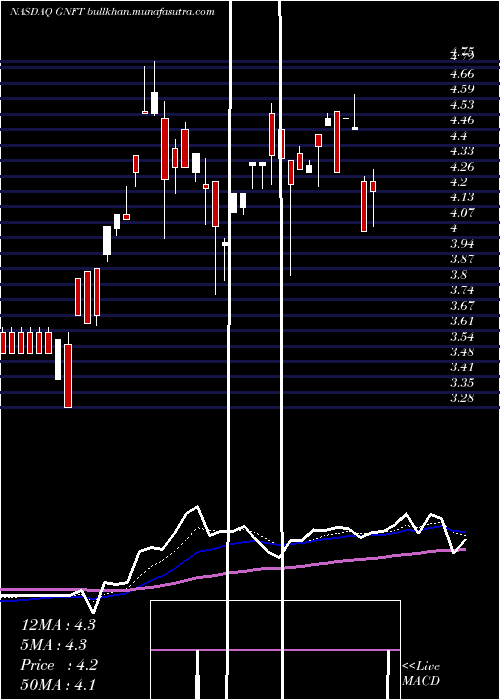The height and width of the screenshot is (700, 500).
Task: Click the 3.74 price axis label
Action: [462, 290]
